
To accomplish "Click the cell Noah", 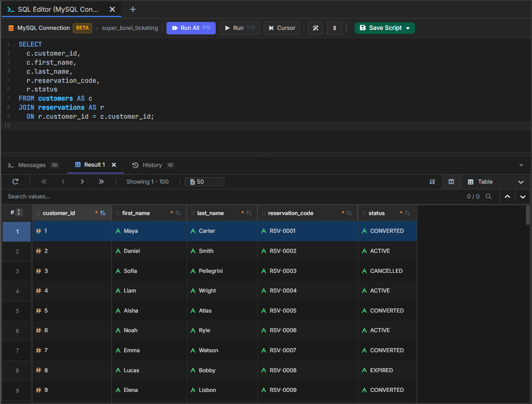I will (149, 330).
